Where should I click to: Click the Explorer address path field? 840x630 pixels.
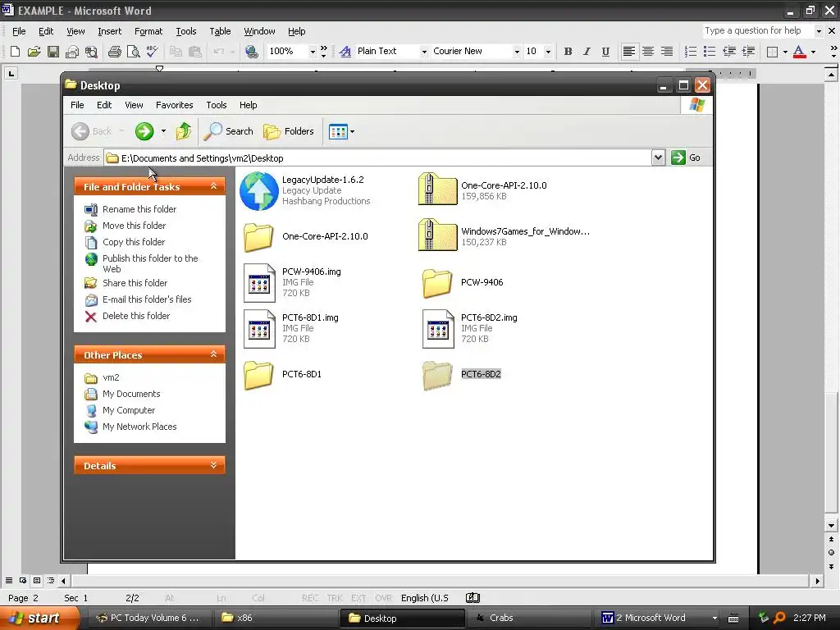[x=377, y=158]
